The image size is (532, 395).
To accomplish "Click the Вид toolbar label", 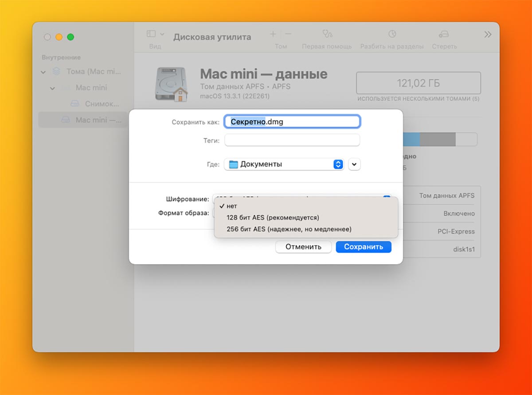I will [155, 46].
